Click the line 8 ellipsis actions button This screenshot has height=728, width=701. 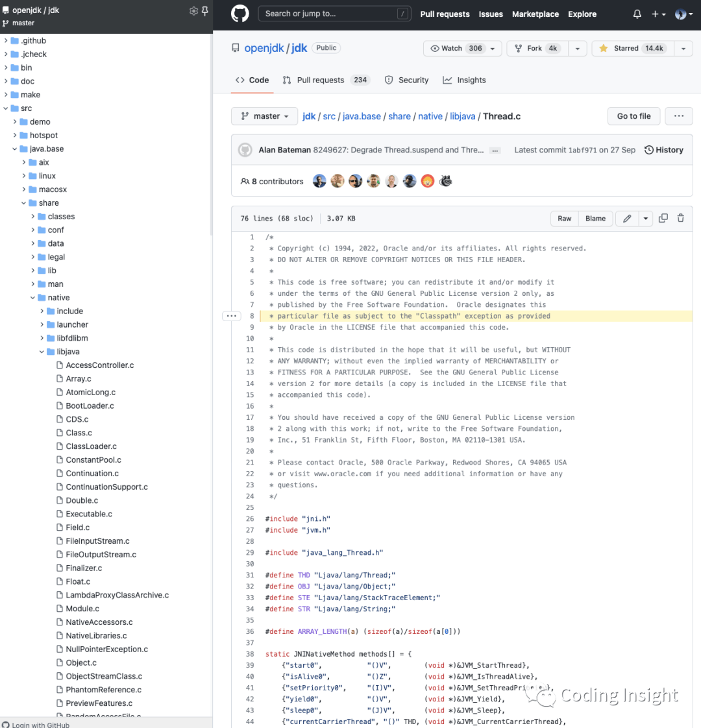231,316
